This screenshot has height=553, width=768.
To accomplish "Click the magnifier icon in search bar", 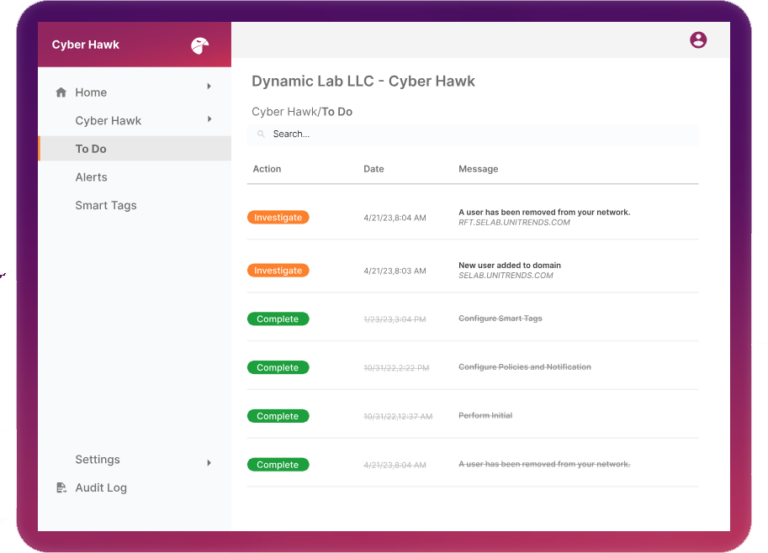I will 261,134.
